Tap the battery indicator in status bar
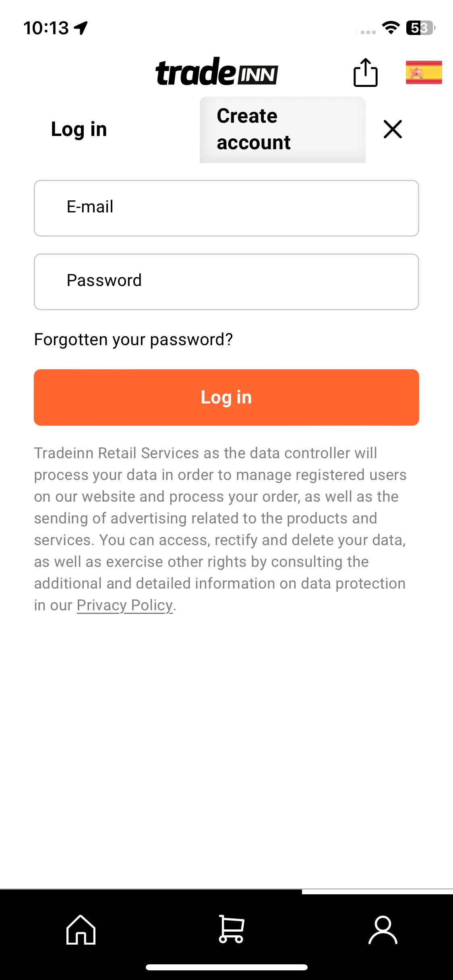The image size is (453, 980). pos(421,28)
